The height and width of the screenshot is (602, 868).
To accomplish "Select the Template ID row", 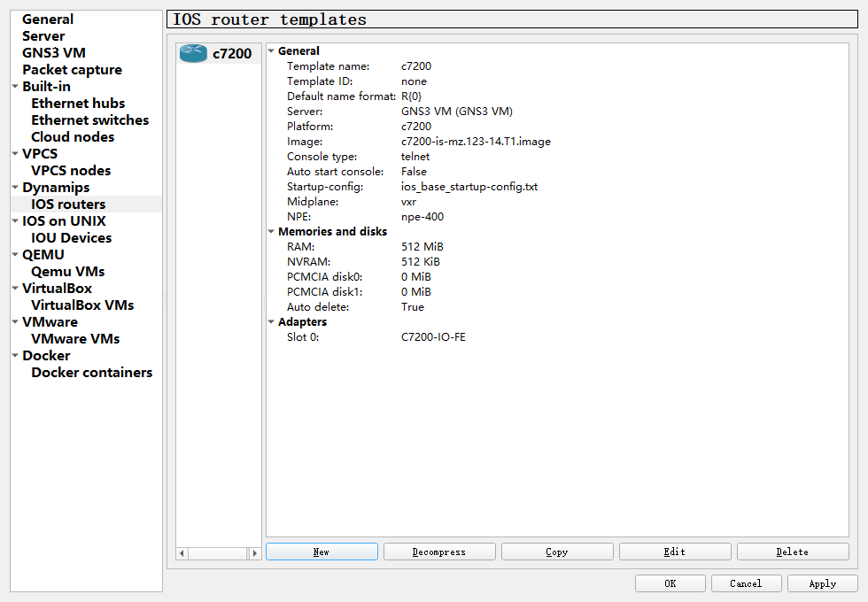I will [557, 81].
